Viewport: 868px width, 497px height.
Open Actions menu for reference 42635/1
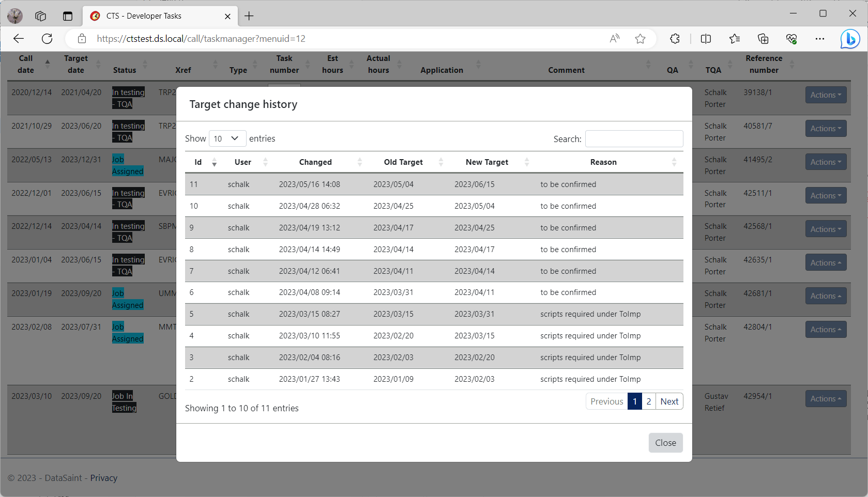[x=826, y=263]
